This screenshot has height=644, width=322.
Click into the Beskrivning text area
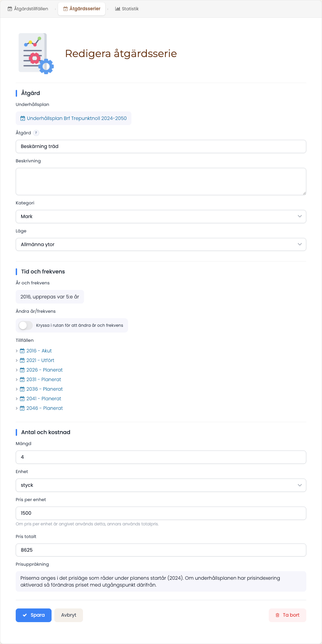tap(161, 182)
